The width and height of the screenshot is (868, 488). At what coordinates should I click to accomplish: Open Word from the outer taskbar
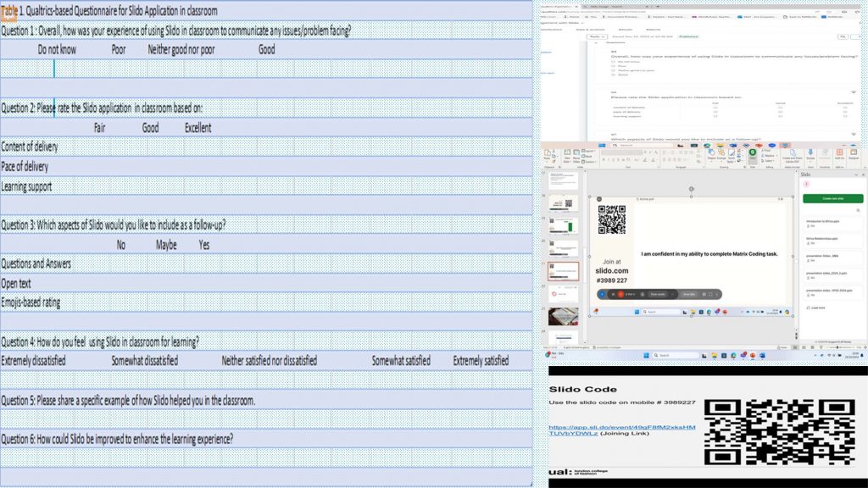click(x=762, y=355)
